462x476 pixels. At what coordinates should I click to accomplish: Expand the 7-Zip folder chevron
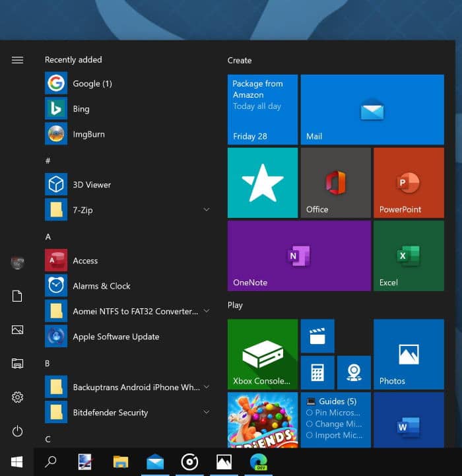pyautogui.click(x=207, y=209)
